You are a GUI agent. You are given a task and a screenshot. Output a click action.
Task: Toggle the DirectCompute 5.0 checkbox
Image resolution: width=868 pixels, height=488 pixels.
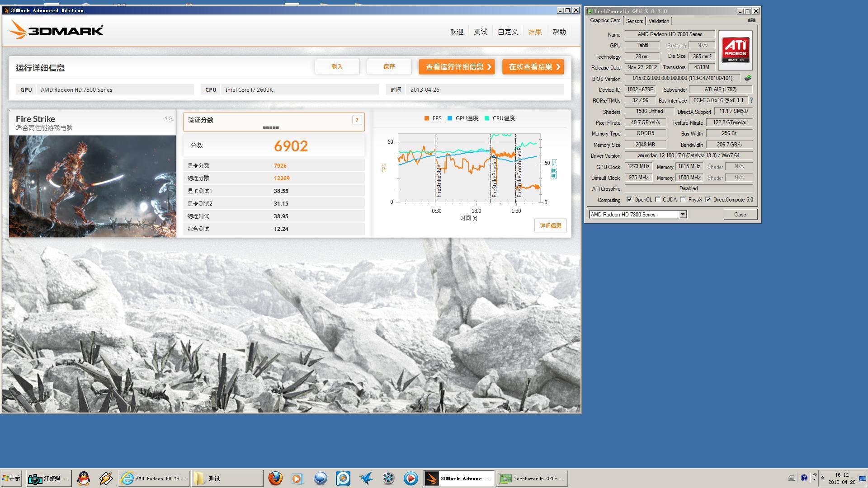tap(708, 199)
